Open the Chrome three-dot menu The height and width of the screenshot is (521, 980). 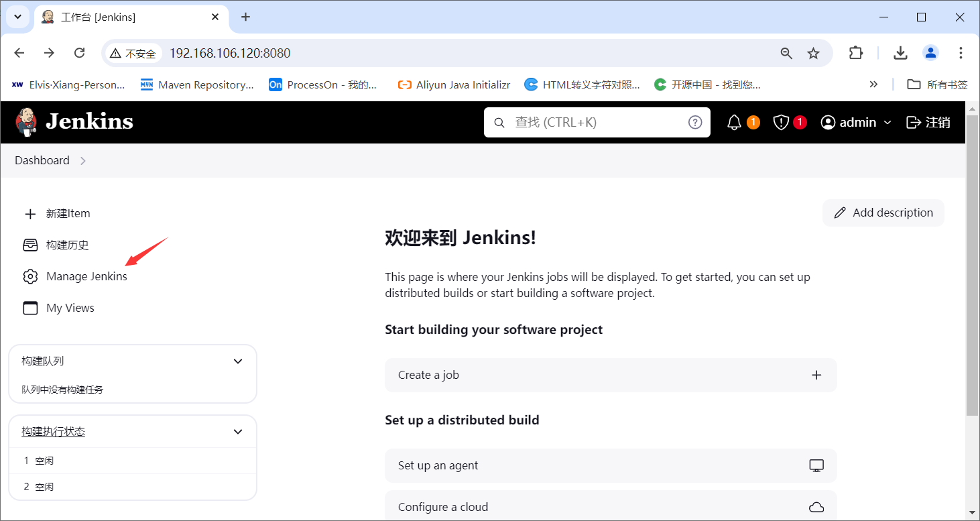(x=961, y=53)
